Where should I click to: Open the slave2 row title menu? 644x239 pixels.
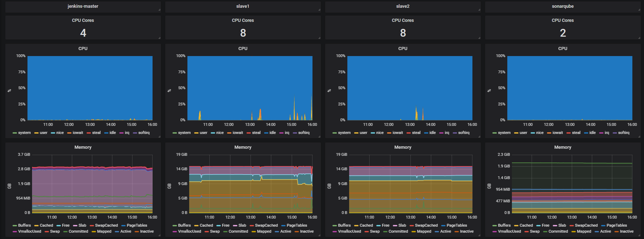(403, 6)
